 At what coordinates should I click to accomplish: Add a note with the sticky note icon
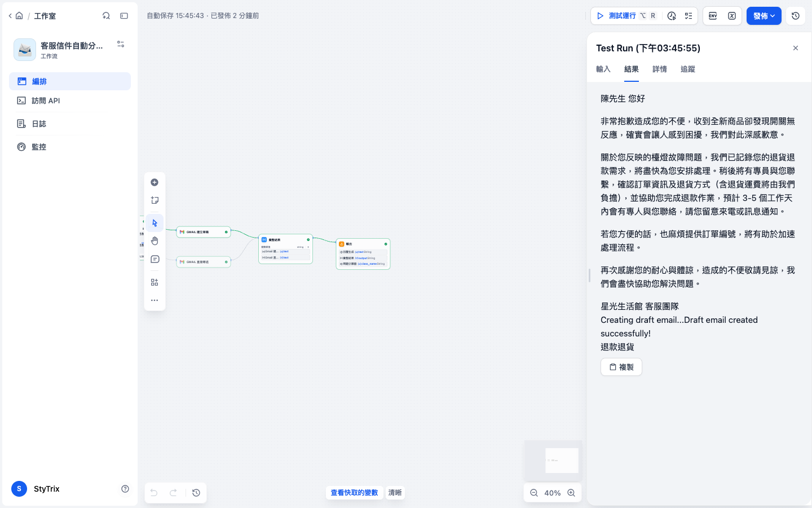(155, 200)
